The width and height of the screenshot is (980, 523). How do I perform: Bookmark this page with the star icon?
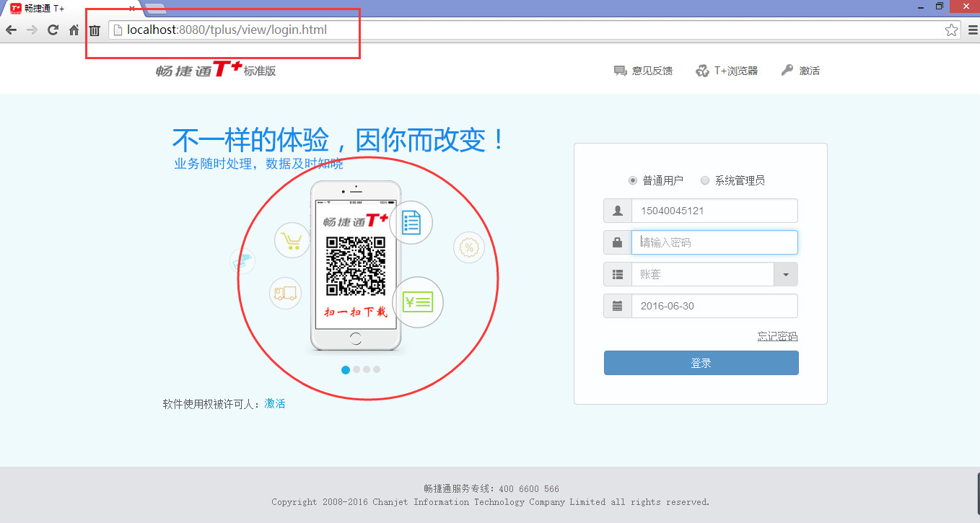(x=951, y=30)
